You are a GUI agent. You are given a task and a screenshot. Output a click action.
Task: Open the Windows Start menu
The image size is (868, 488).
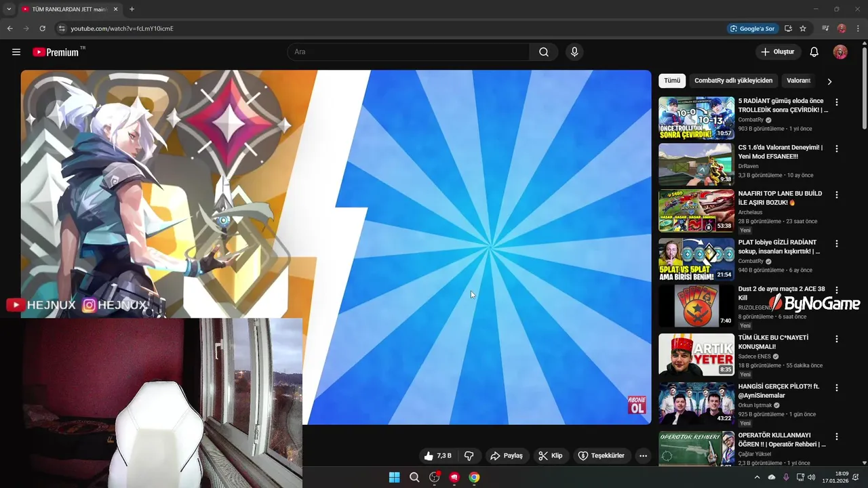click(x=394, y=477)
